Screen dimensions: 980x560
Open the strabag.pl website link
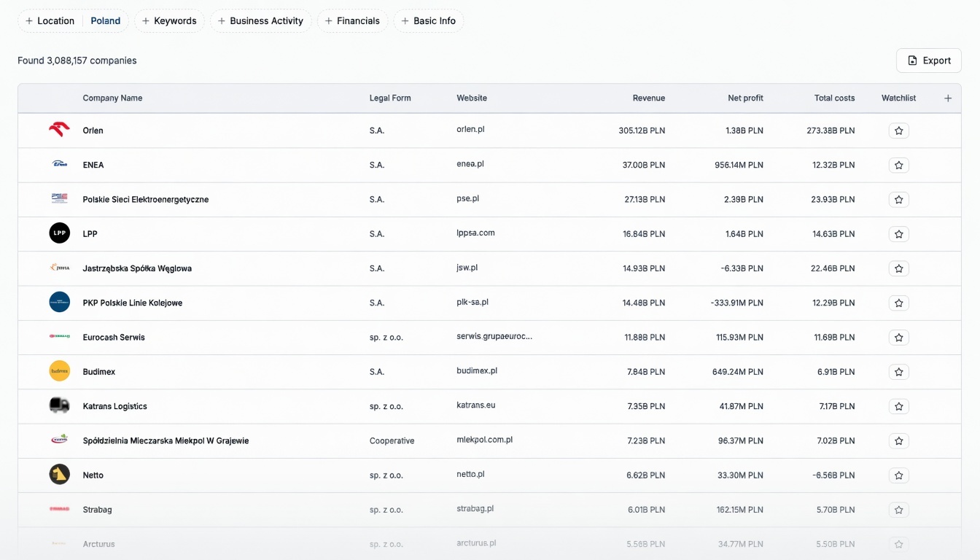coord(475,508)
